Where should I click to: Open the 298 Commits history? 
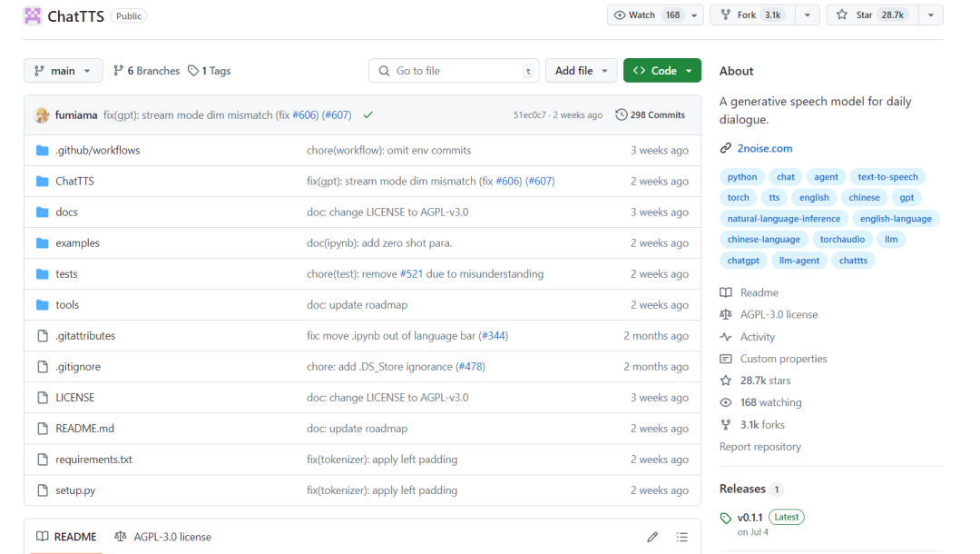(650, 115)
